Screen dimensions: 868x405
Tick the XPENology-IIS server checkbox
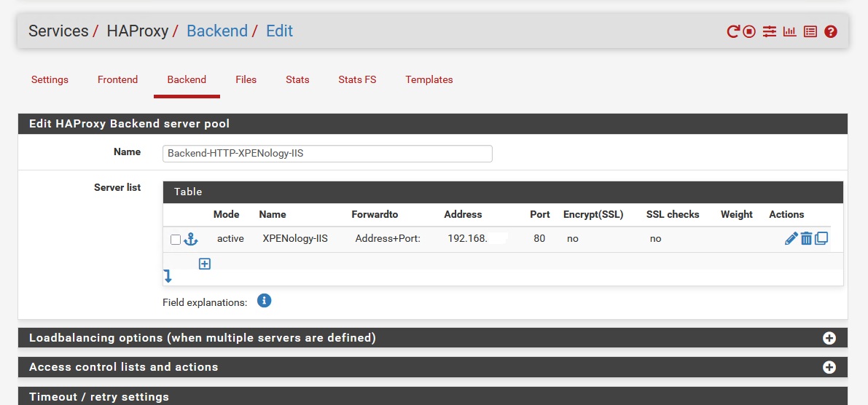click(x=176, y=240)
